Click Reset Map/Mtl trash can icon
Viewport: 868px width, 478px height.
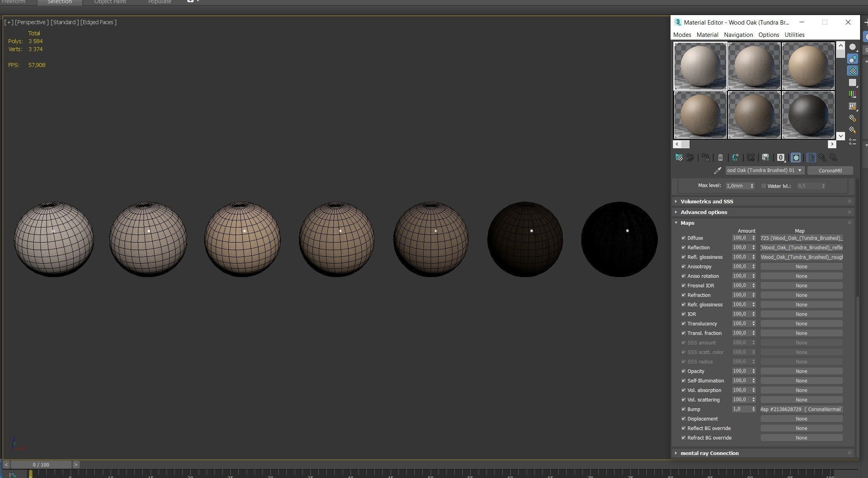click(x=720, y=158)
